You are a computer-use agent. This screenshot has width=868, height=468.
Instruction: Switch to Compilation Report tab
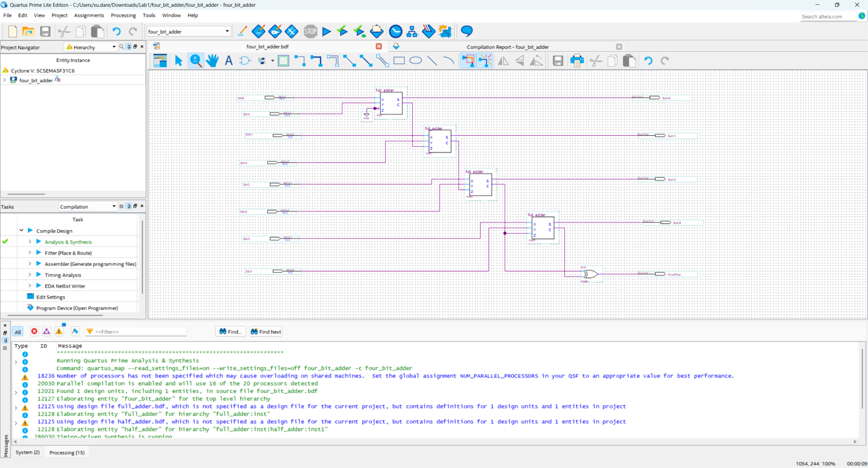(508, 47)
